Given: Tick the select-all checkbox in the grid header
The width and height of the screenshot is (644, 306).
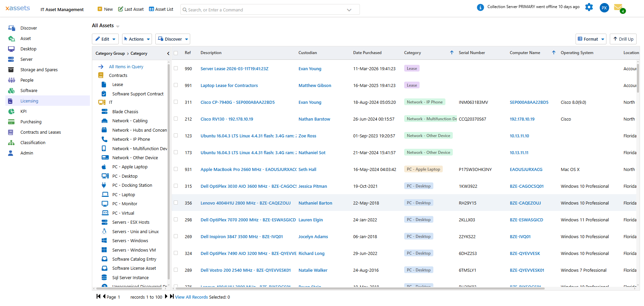Looking at the screenshot, I should [x=176, y=53].
